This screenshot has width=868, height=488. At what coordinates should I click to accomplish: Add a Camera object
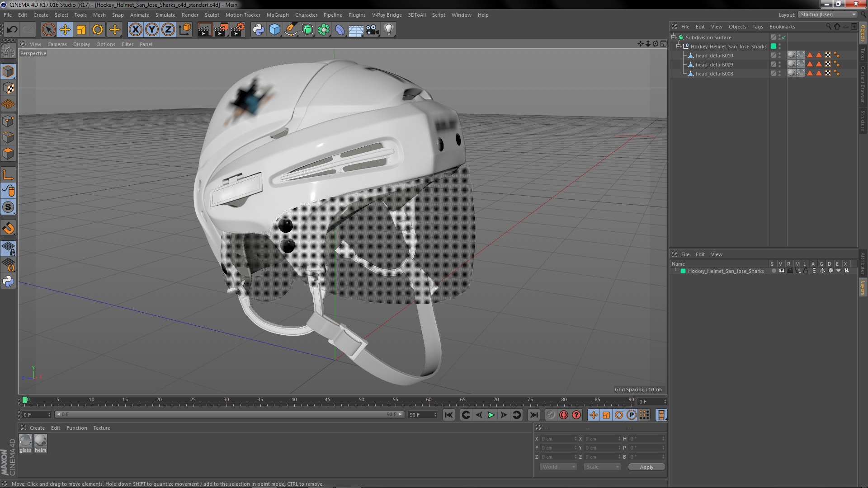[373, 30]
